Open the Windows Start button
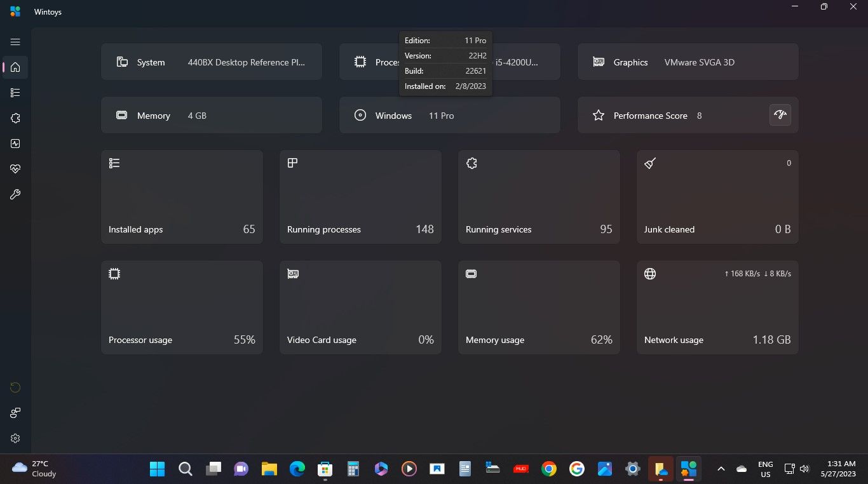This screenshot has width=868, height=484. (x=157, y=469)
